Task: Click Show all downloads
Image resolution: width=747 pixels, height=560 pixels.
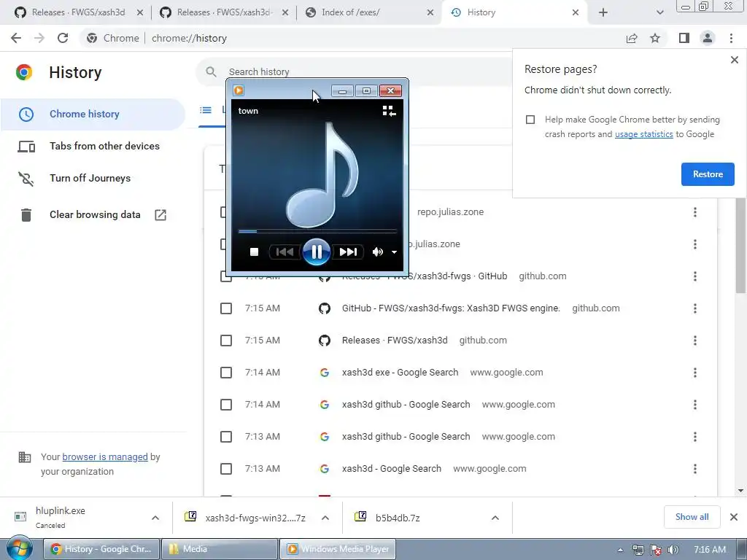Action: (x=692, y=517)
